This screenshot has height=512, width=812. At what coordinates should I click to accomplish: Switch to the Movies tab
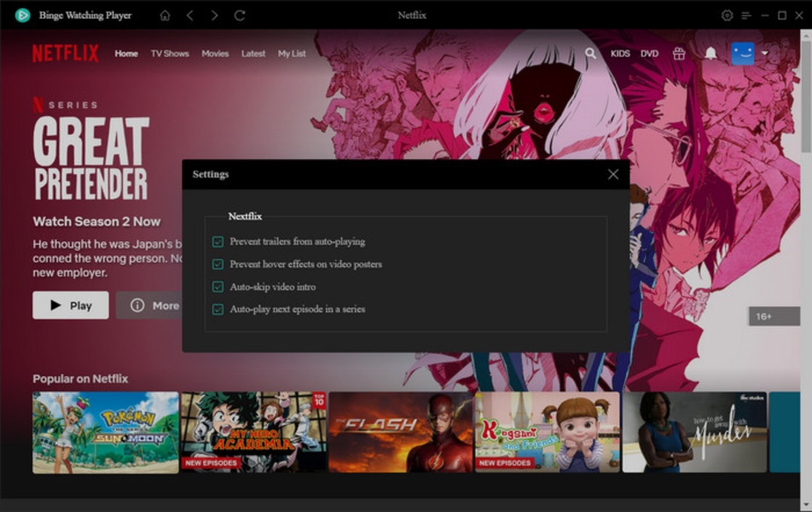215,53
